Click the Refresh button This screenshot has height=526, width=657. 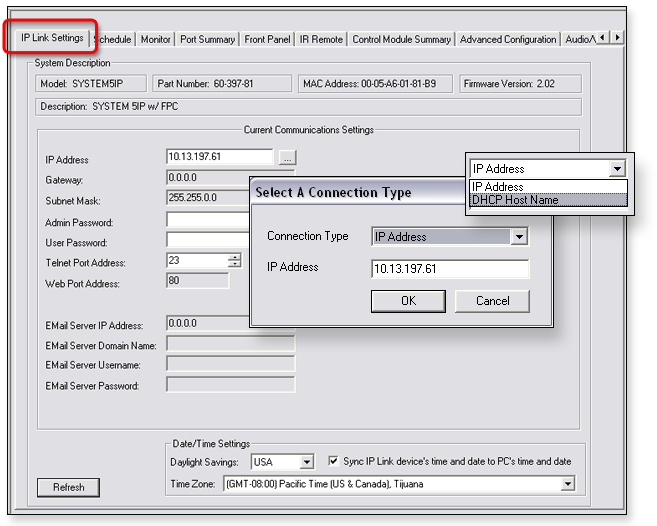coord(68,488)
